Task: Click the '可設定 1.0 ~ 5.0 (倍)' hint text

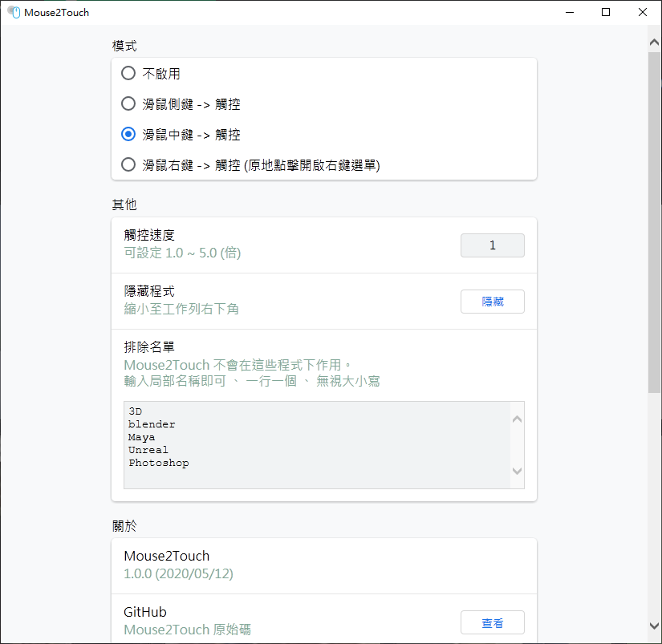Action: [x=182, y=253]
